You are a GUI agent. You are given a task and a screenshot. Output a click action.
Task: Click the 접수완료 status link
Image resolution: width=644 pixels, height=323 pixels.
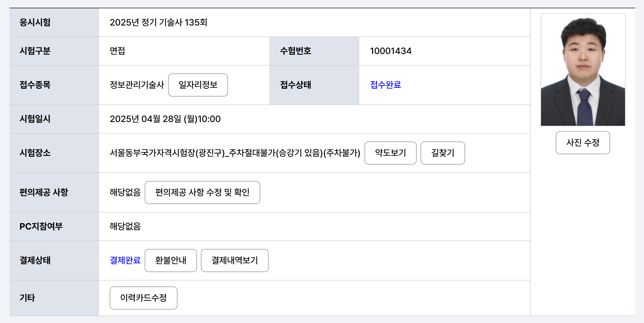pyautogui.click(x=385, y=85)
